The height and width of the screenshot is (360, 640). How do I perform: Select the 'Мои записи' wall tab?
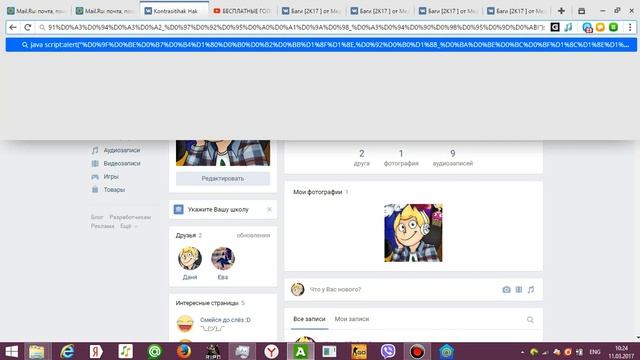pos(352,319)
